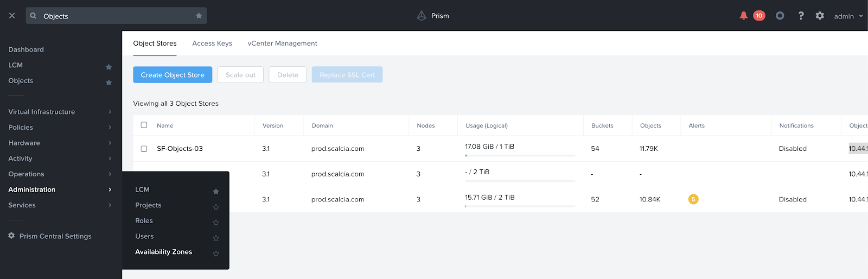This screenshot has height=279, width=868.
Task: Check the SF-Objects-03 row checkbox
Action: pyautogui.click(x=144, y=149)
